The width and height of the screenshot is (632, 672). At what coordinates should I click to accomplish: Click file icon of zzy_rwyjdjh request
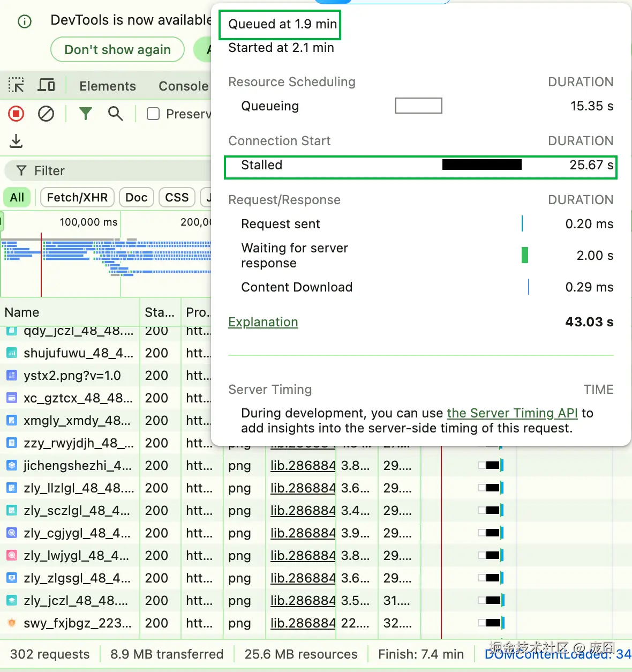coord(11,443)
